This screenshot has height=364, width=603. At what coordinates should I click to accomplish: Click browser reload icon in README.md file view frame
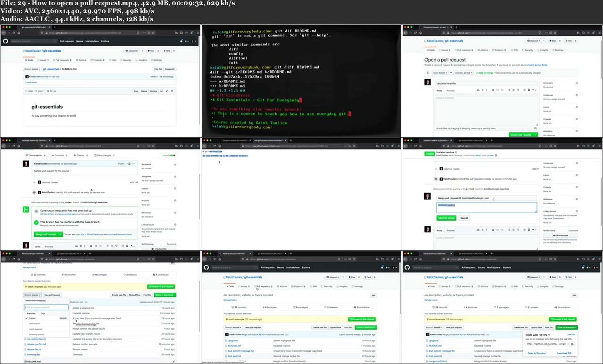coord(14,33)
